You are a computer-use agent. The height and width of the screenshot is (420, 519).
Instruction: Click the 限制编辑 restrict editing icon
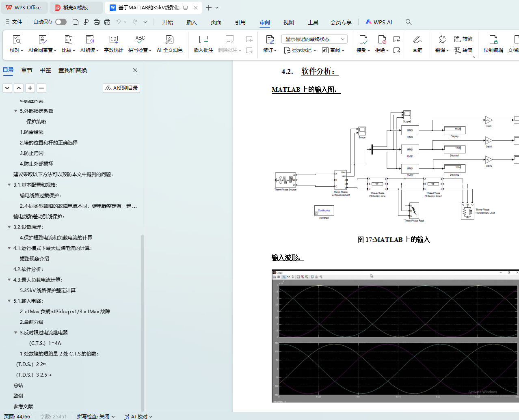[493, 44]
